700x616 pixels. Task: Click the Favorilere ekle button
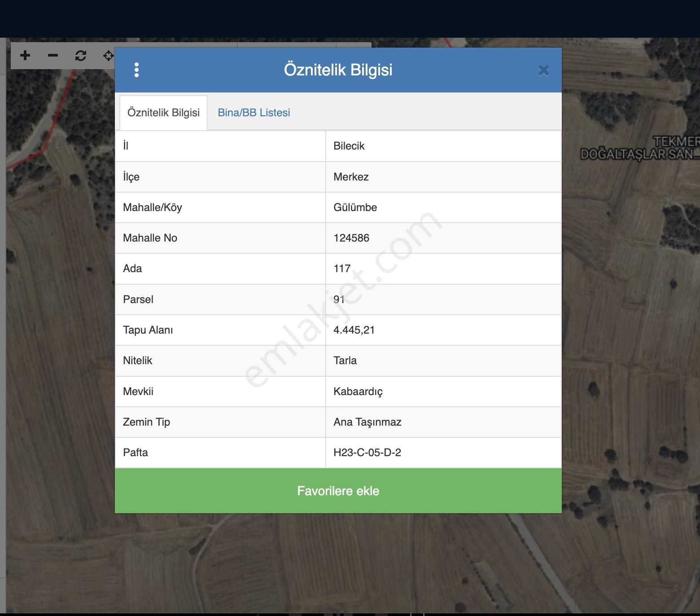338,491
